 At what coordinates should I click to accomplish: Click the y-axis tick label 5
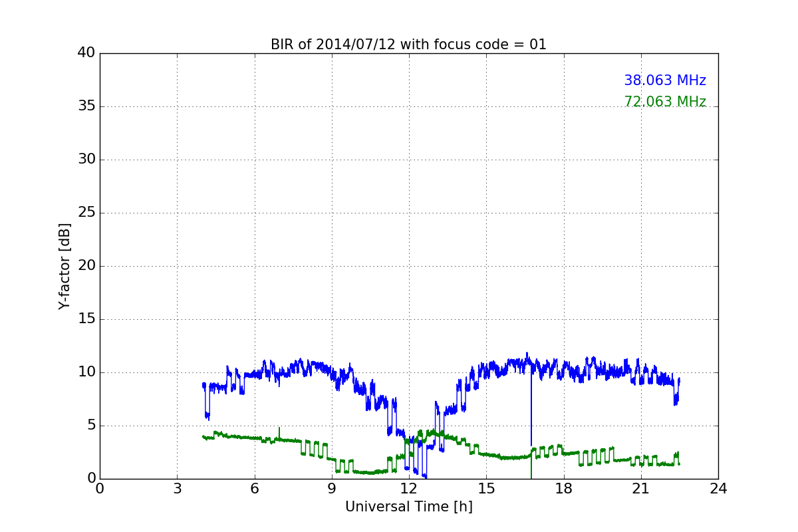[x=90, y=426]
